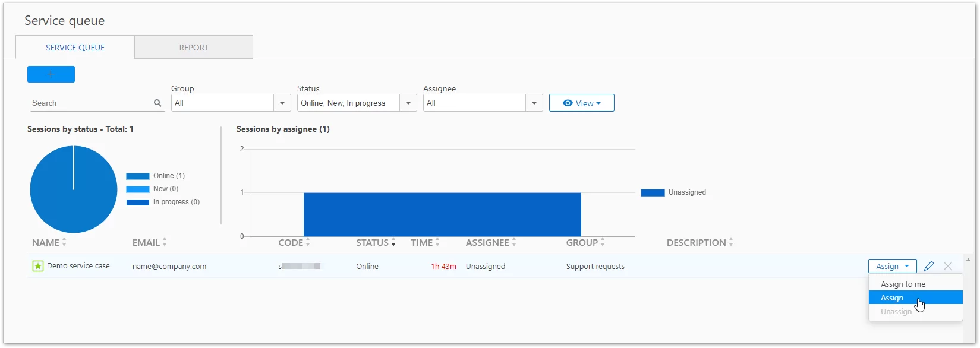This screenshot has width=980, height=348.
Task: Click the Unassigned legend color swatch
Action: point(652,192)
